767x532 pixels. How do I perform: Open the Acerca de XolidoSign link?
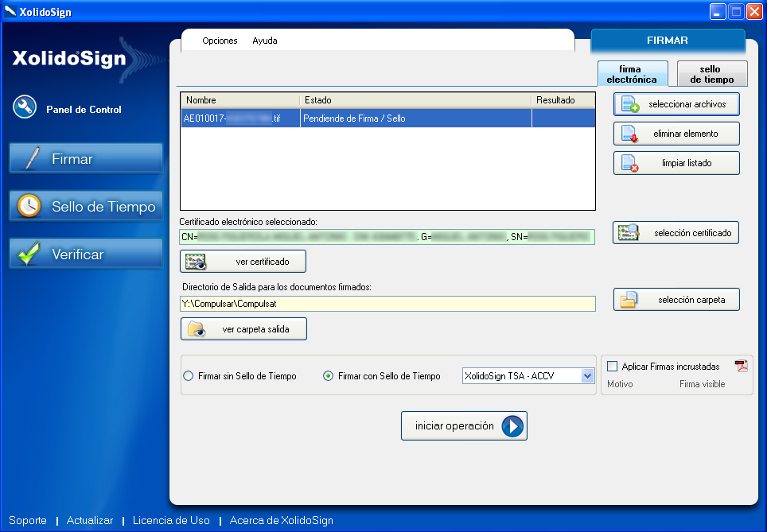pyautogui.click(x=282, y=520)
